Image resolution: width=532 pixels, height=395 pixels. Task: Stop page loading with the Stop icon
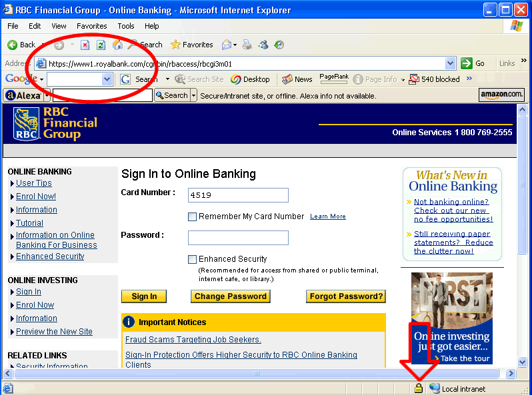(x=85, y=45)
